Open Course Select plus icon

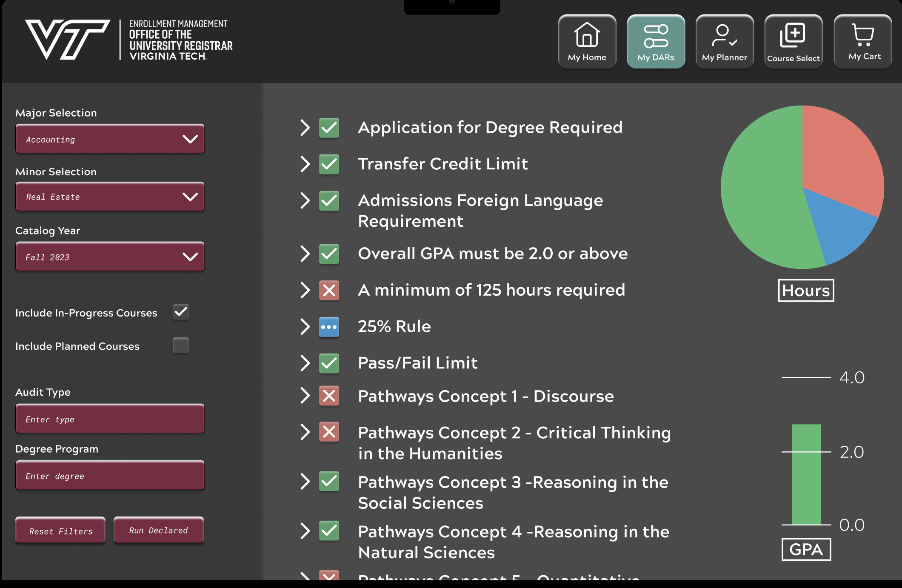[793, 35]
